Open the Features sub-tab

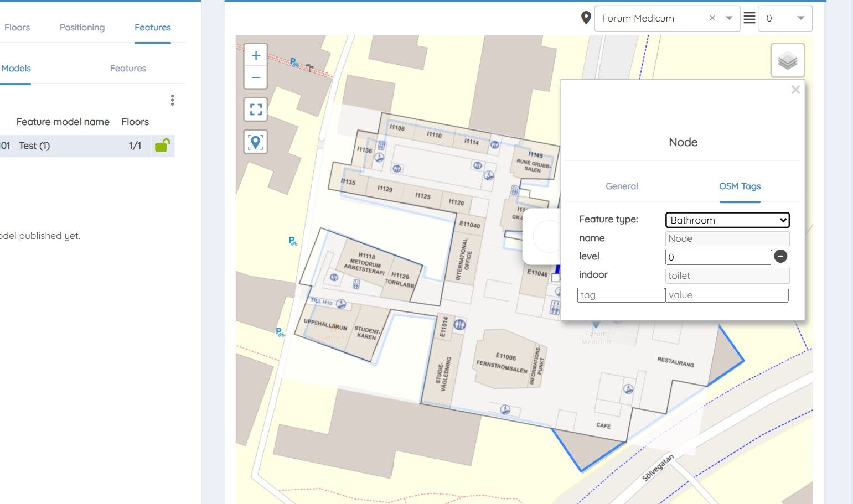[128, 69]
